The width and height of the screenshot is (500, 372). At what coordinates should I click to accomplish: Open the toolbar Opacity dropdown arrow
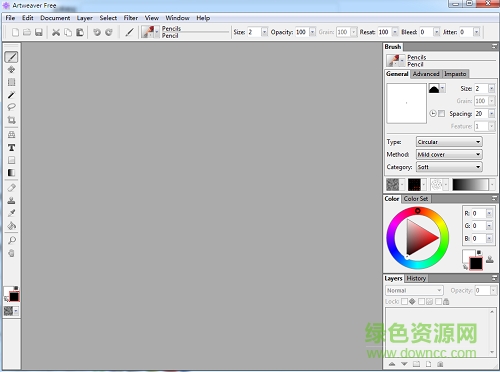coord(312,32)
